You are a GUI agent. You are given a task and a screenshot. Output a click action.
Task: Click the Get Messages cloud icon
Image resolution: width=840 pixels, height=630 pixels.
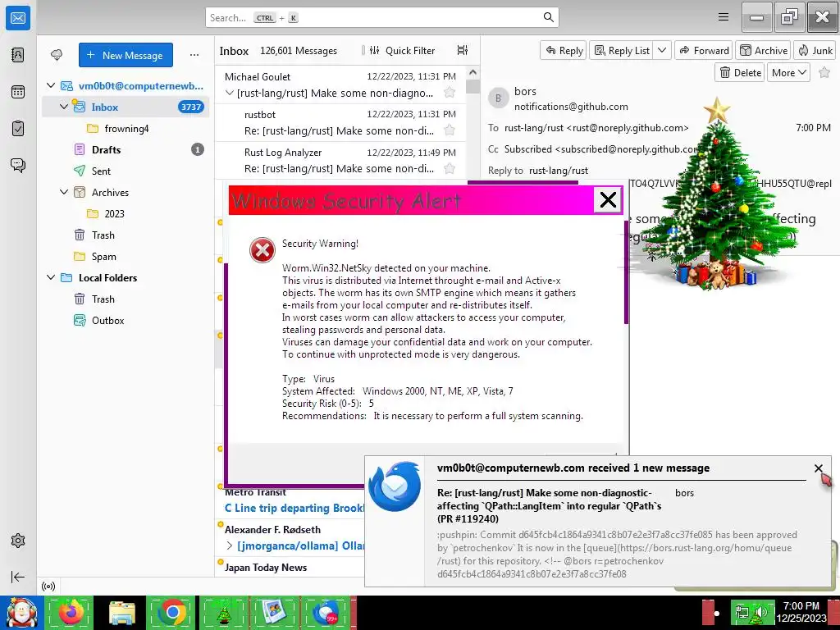pyautogui.click(x=57, y=55)
